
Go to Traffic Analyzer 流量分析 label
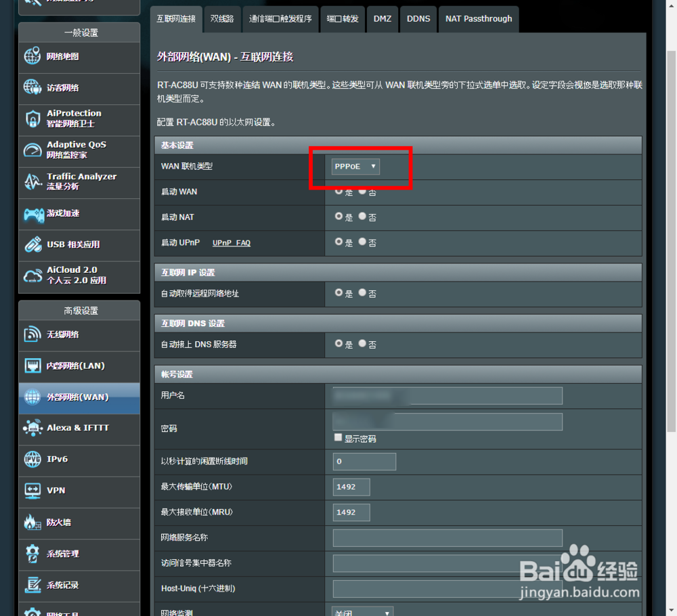82,181
